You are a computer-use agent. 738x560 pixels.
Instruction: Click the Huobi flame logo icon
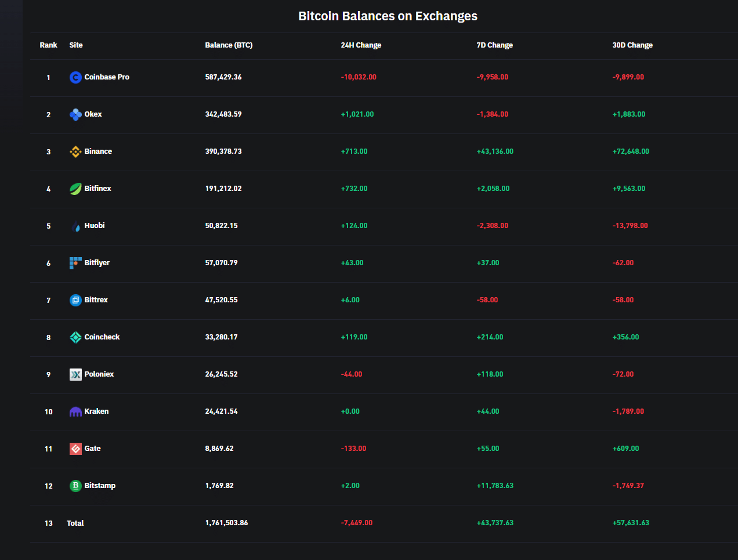(75, 226)
